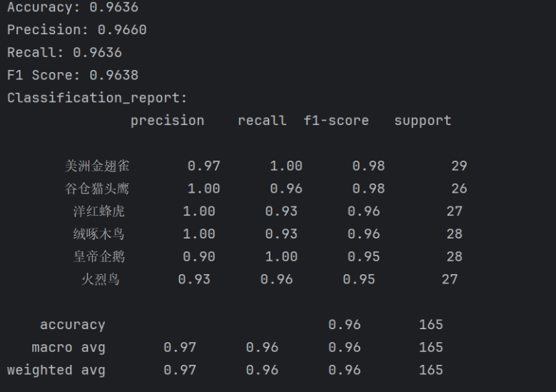Click the 绒啄木鸟 class label
The width and height of the screenshot is (556, 392).
(x=99, y=234)
